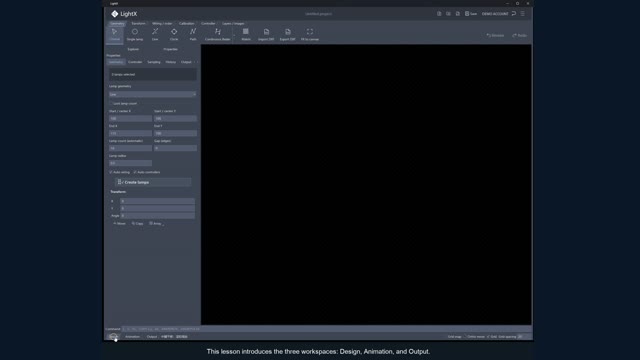
Task: Toggle the Limit lamp count checkbox
Action: coord(111,103)
